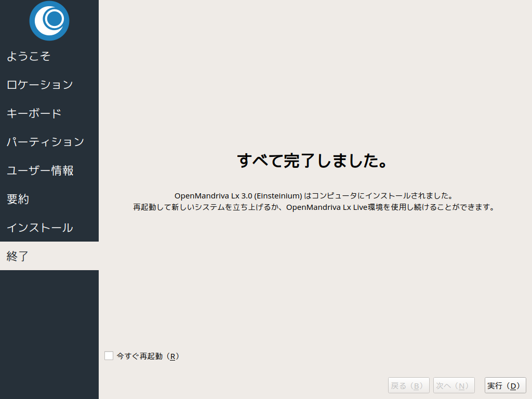532x399 pixels.
Task: Select the ようこそ step in the sidebar
Action: 49,56
